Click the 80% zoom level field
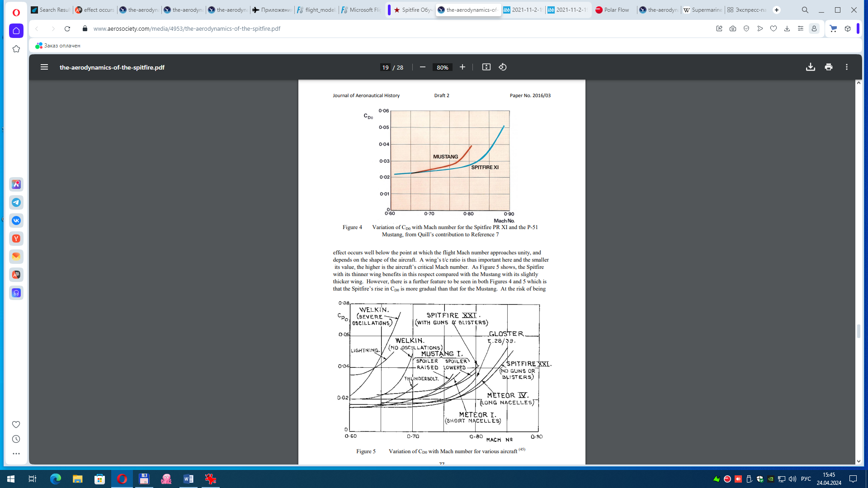Image resolution: width=868 pixels, height=488 pixels. coord(443,67)
